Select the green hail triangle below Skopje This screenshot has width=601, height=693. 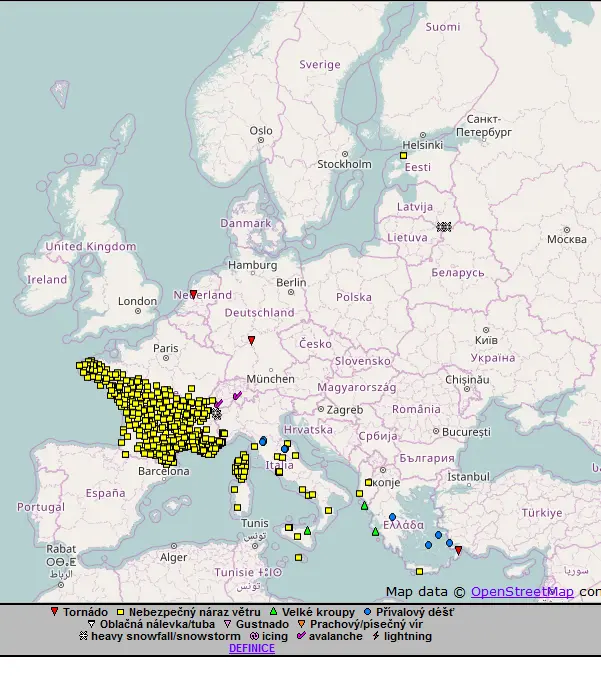[x=365, y=505]
